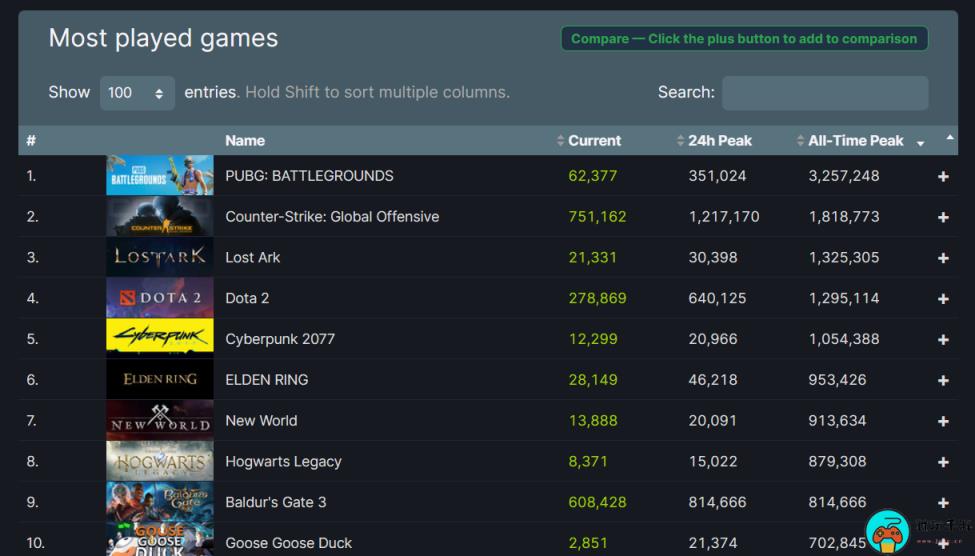975x556 pixels.
Task: Add Counter-Strike: Global Offensive to comparison
Action: click(943, 217)
